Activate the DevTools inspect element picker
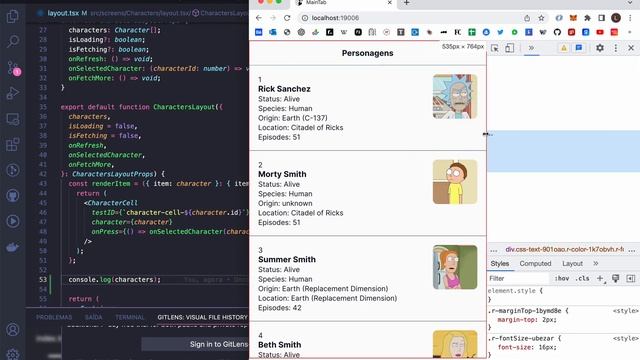This screenshot has height=360, width=640. (495, 48)
